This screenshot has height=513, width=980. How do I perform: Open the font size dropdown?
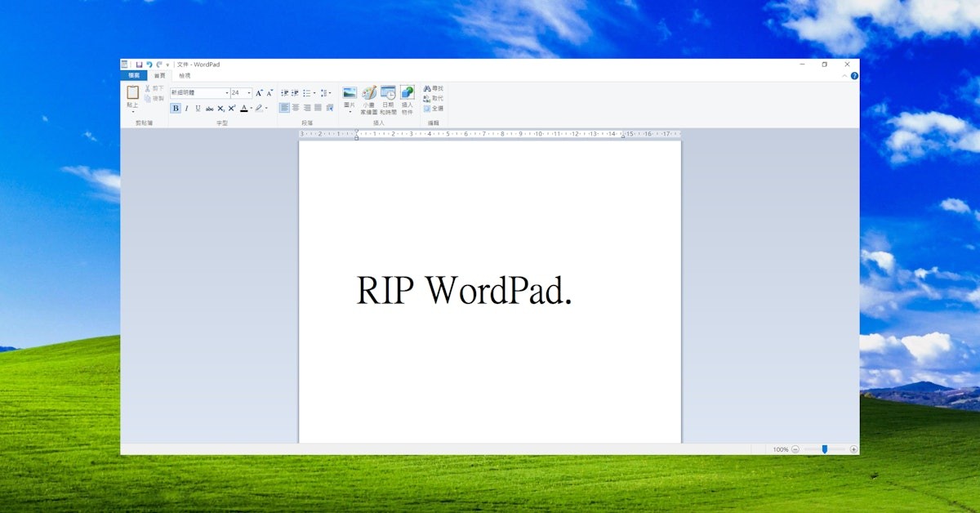248,93
